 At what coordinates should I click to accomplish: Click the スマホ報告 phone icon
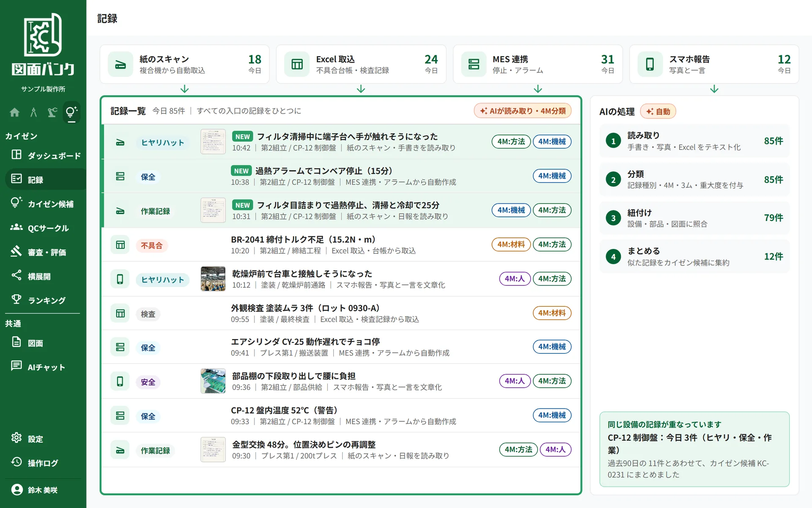[x=650, y=64]
